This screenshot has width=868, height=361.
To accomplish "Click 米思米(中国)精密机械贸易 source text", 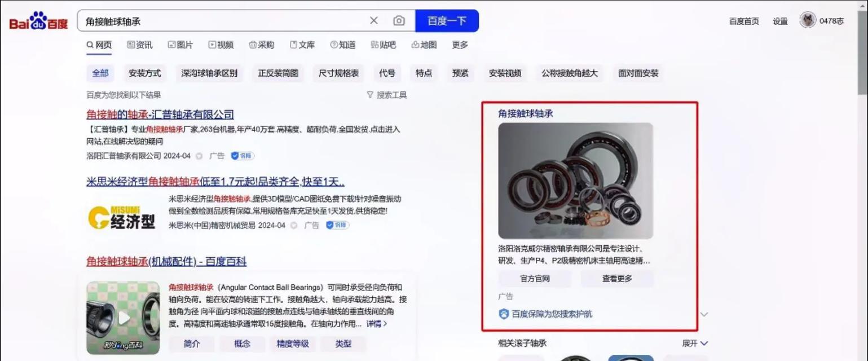I will click(x=212, y=225).
